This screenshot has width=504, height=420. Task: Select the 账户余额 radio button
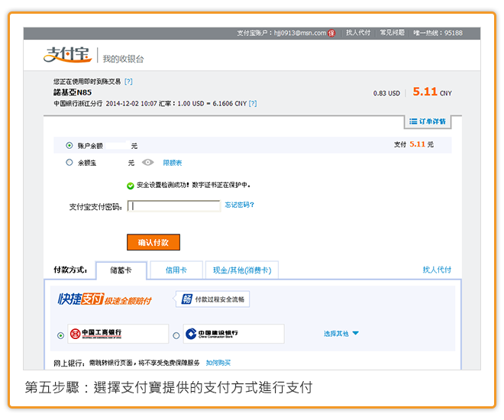[x=69, y=145]
